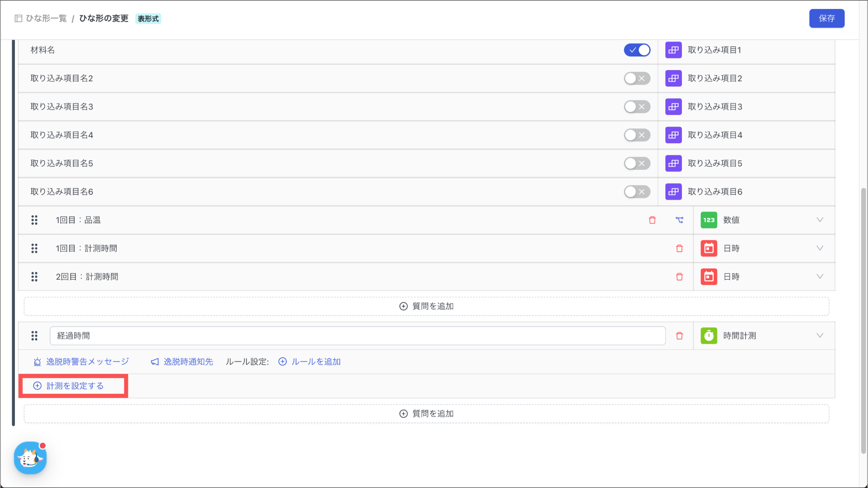The height and width of the screenshot is (488, 868).
Task: Disable the 材料名 toggle
Action: tap(637, 50)
